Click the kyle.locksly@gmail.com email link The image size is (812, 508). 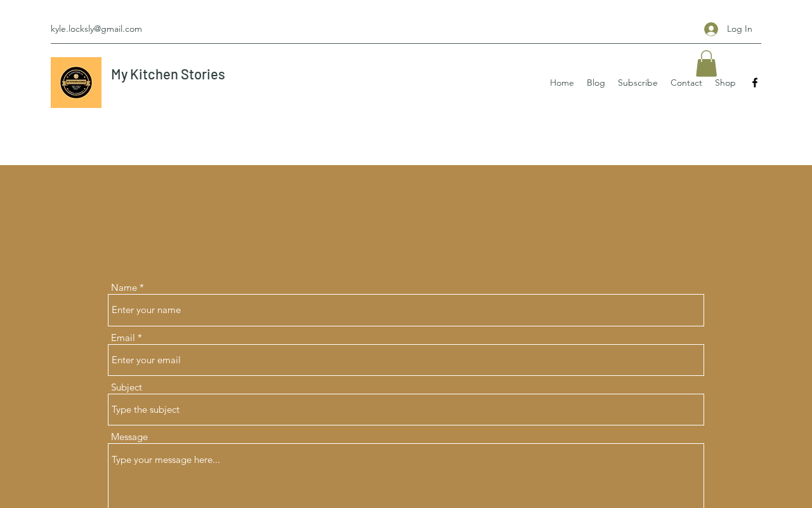point(96,29)
